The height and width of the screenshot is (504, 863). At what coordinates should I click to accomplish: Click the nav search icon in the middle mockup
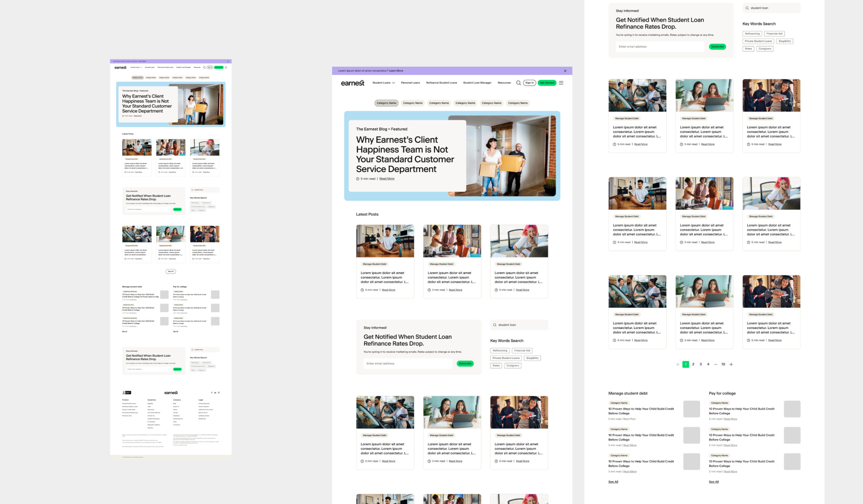518,83
